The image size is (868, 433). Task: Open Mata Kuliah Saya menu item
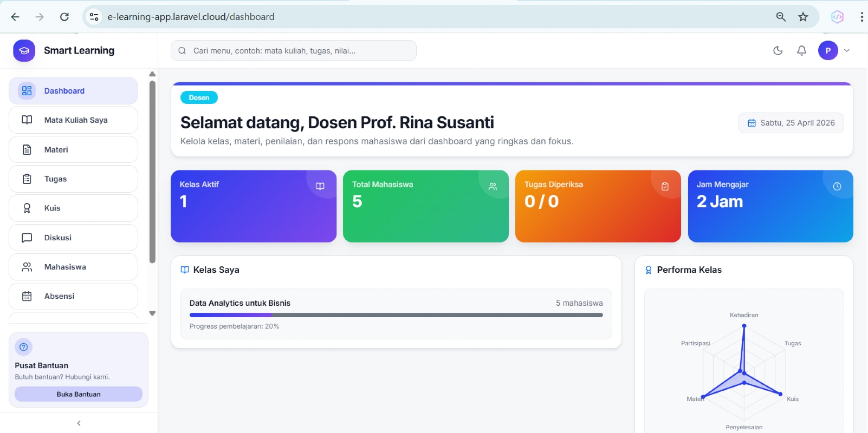pyautogui.click(x=73, y=120)
